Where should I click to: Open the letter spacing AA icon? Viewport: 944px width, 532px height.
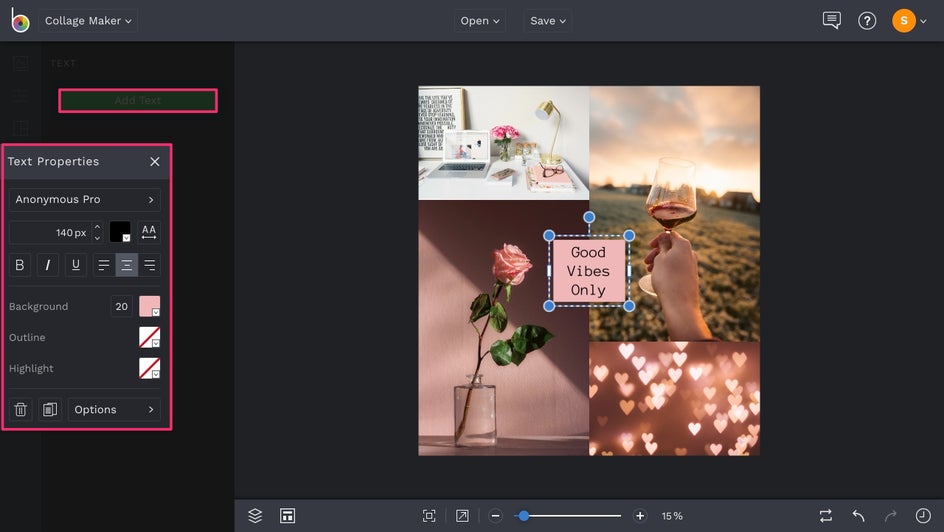click(149, 232)
